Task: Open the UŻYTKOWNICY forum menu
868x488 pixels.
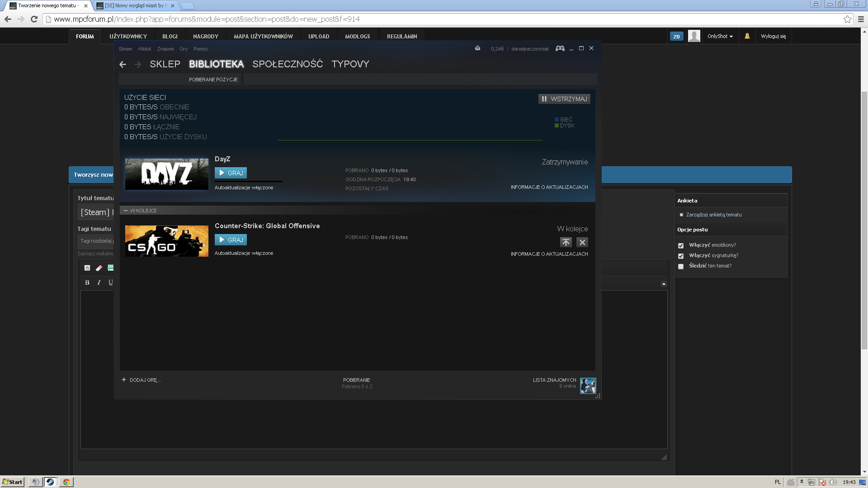Action: 128,37
